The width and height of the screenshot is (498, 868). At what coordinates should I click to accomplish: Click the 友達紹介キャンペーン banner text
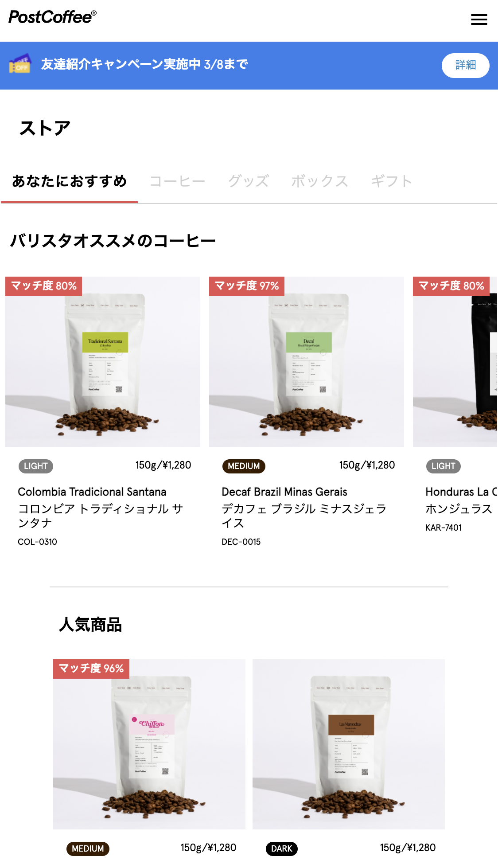click(x=144, y=64)
